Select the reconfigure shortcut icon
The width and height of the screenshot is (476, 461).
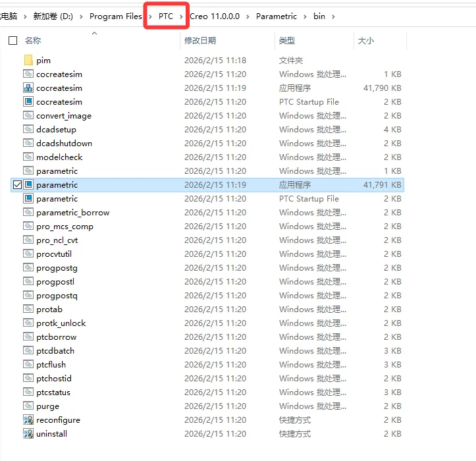coord(28,420)
